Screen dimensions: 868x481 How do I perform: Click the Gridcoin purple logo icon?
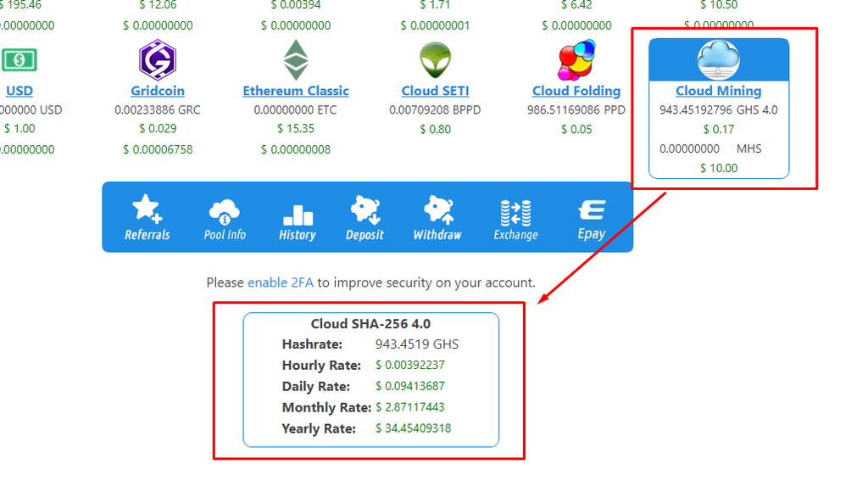coord(157,60)
